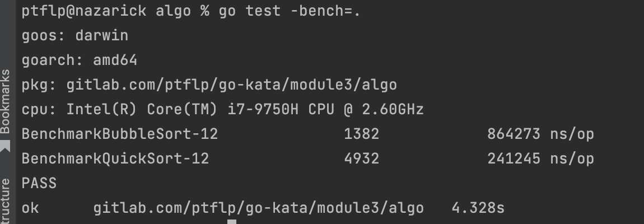Click the 'ok' result status text
The image size is (644, 224).
click(30, 208)
